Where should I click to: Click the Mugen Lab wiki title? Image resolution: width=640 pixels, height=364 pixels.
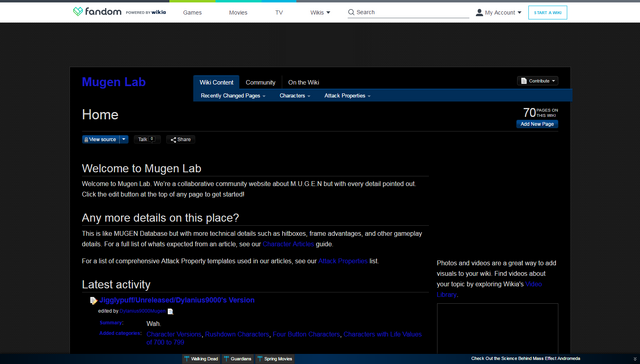click(114, 82)
